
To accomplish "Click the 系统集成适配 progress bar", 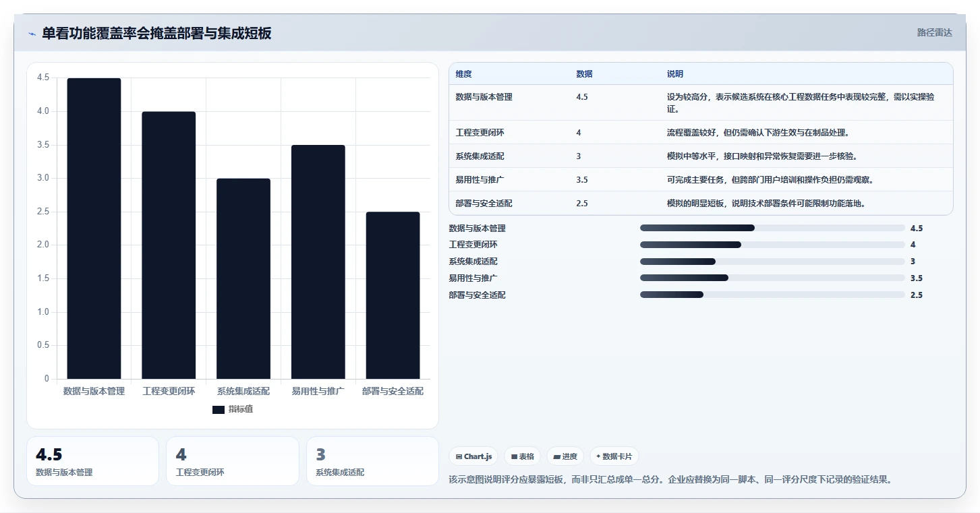I will click(772, 262).
